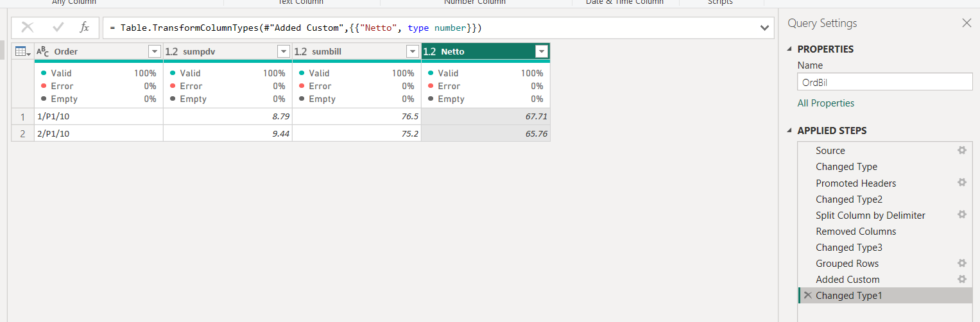Select the Changed Type step
Viewport: 980px width, 322px height.
point(885,167)
